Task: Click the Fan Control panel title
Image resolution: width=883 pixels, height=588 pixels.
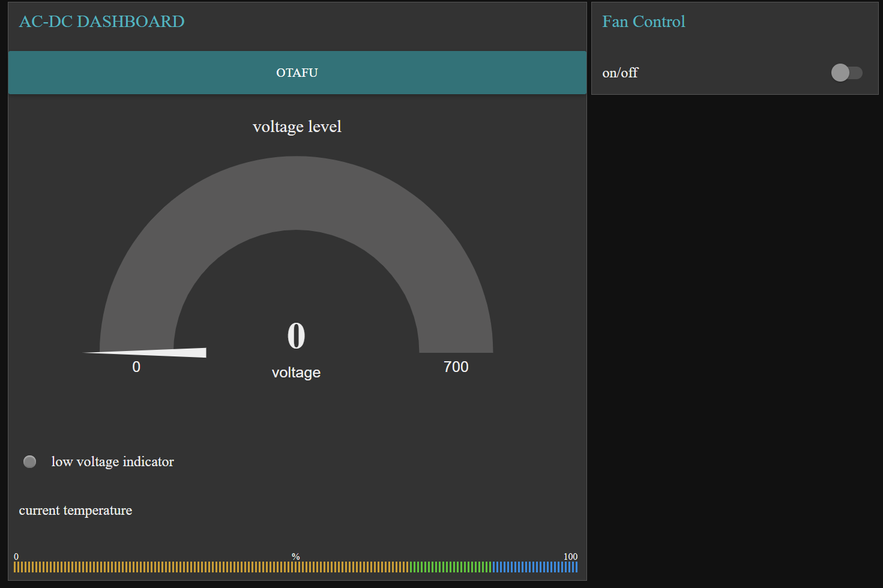Action: point(643,22)
